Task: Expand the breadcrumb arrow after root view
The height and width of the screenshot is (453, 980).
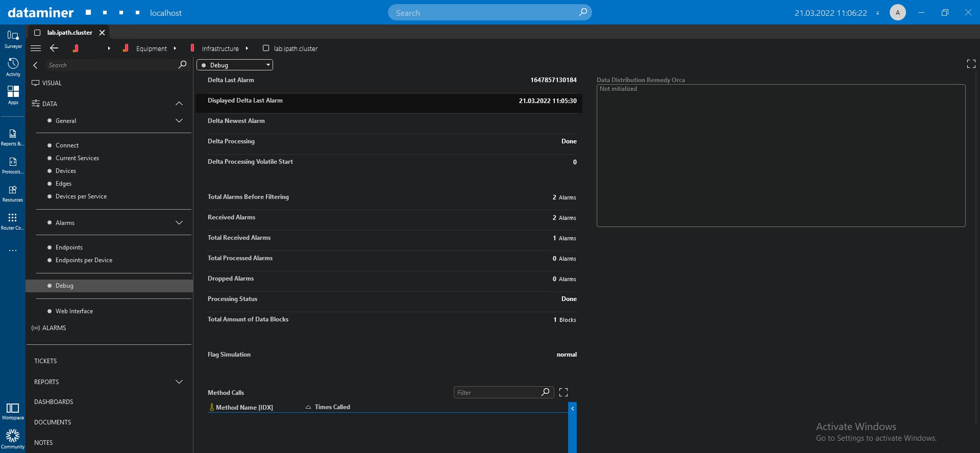Action: 109,48
